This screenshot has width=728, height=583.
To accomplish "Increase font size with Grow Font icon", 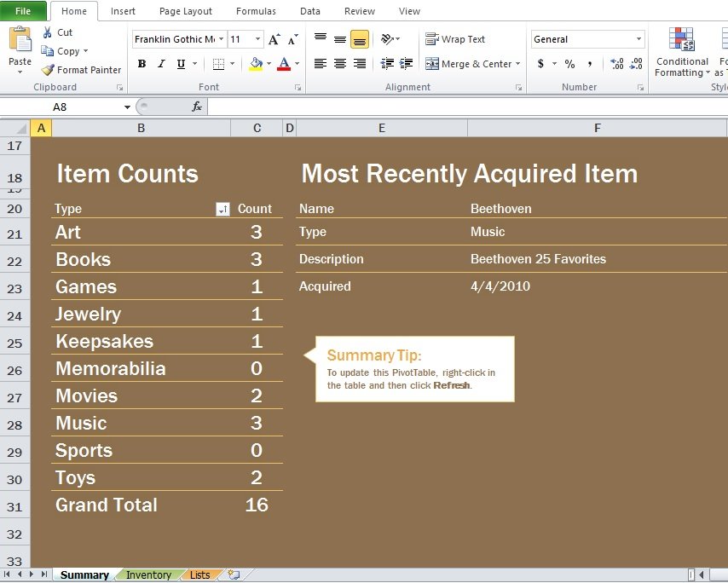I will point(274,39).
